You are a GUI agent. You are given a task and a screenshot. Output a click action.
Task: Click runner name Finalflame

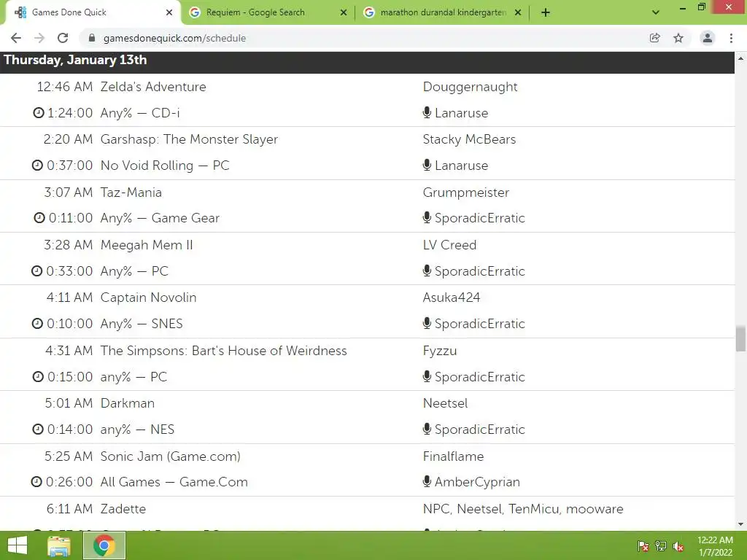(454, 456)
